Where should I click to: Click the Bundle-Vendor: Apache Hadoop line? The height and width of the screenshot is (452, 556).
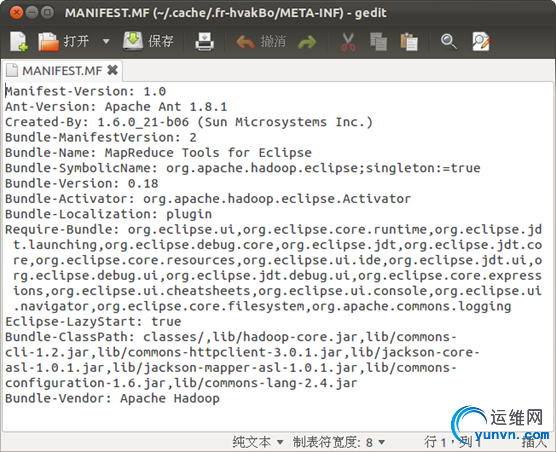pyautogui.click(x=112, y=398)
